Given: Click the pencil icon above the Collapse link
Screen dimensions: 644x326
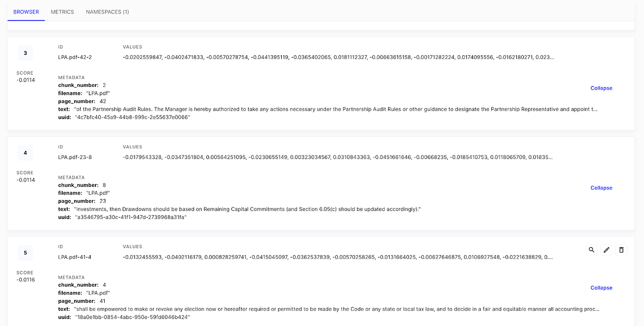Looking at the screenshot, I should point(606,249).
